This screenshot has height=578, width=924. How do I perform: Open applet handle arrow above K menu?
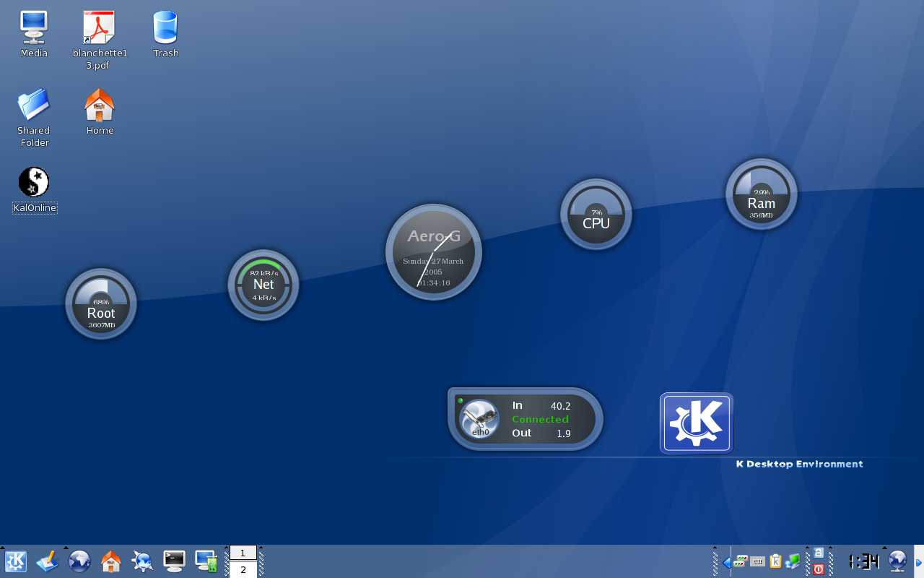coord(2,548)
